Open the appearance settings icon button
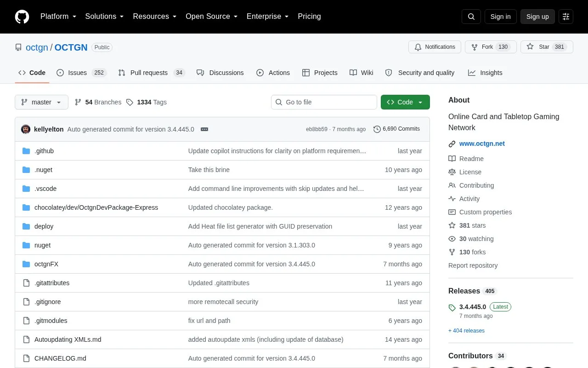This screenshot has height=368, width=588. pos(566,17)
